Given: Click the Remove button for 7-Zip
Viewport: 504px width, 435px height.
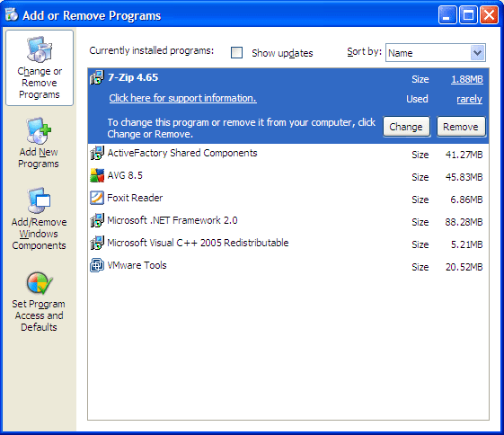Looking at the screenshot, I should click(461, 127).
